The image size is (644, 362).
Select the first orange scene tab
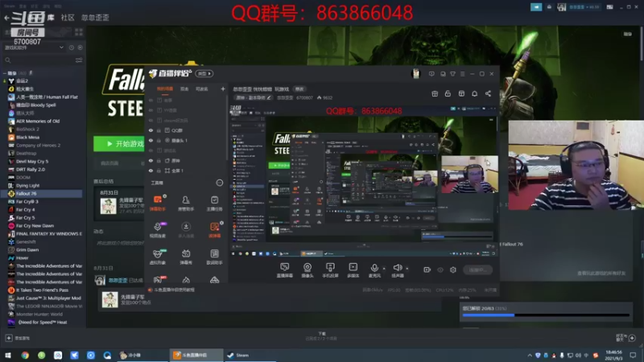click(165, 88)
